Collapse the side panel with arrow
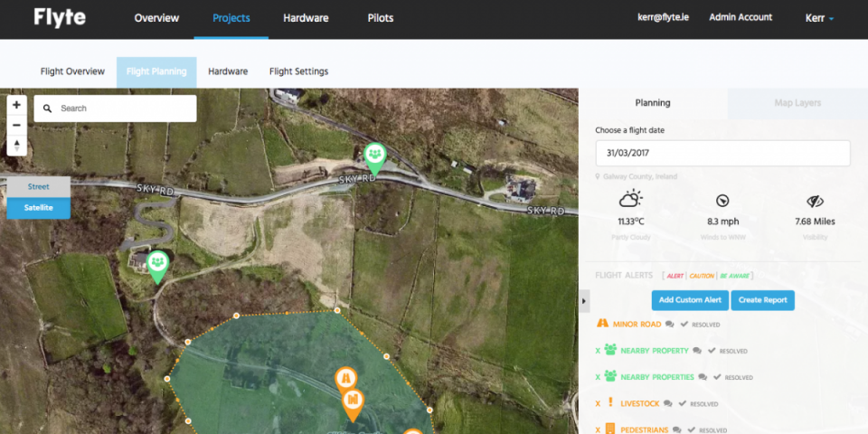The width and height of the screenshot is (868, 434). (x=584, y=301)
